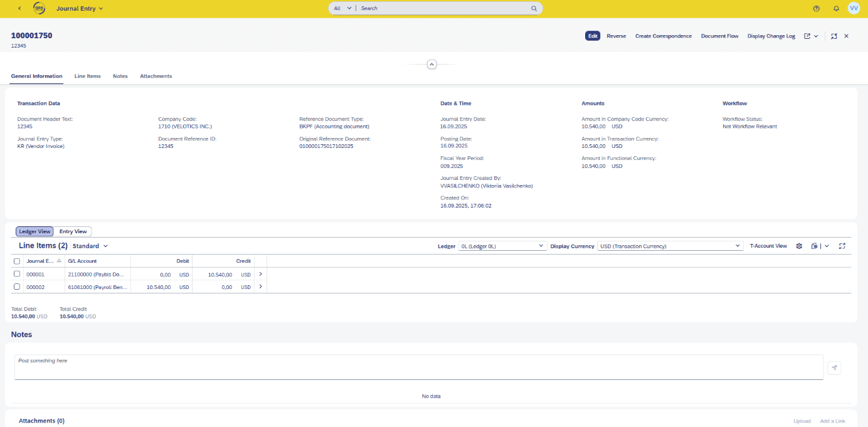Select the checkbox for line item 000002
The image size is (868, 427).
click(x=17, y=287)
